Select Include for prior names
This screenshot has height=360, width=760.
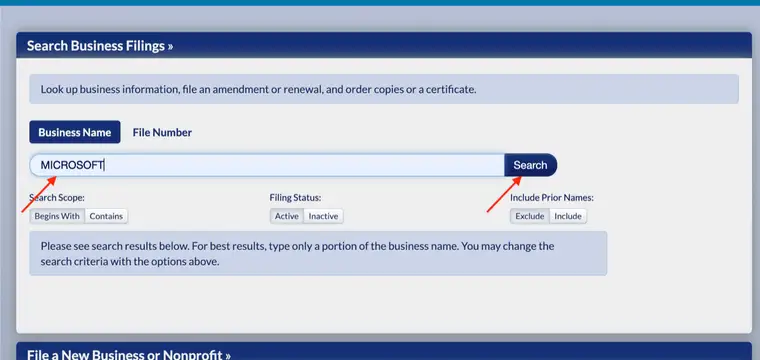[568, 216]
